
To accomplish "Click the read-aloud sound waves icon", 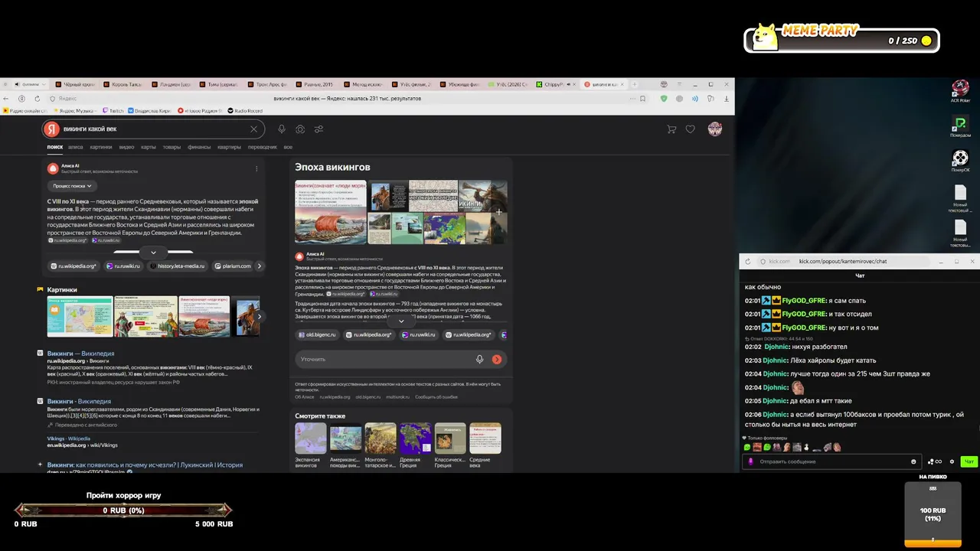I will coord(695,99).
